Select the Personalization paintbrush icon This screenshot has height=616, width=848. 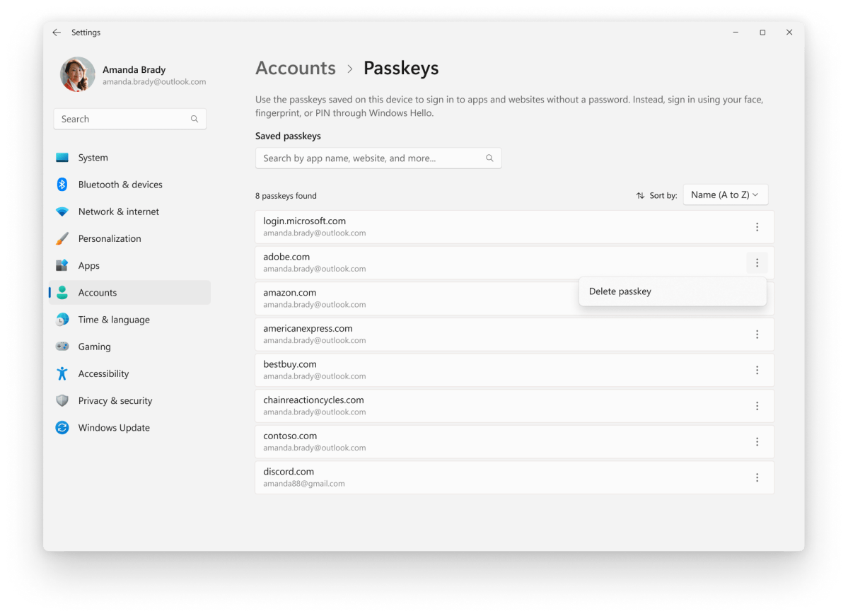pyautogui.click(x=63, y=238)
